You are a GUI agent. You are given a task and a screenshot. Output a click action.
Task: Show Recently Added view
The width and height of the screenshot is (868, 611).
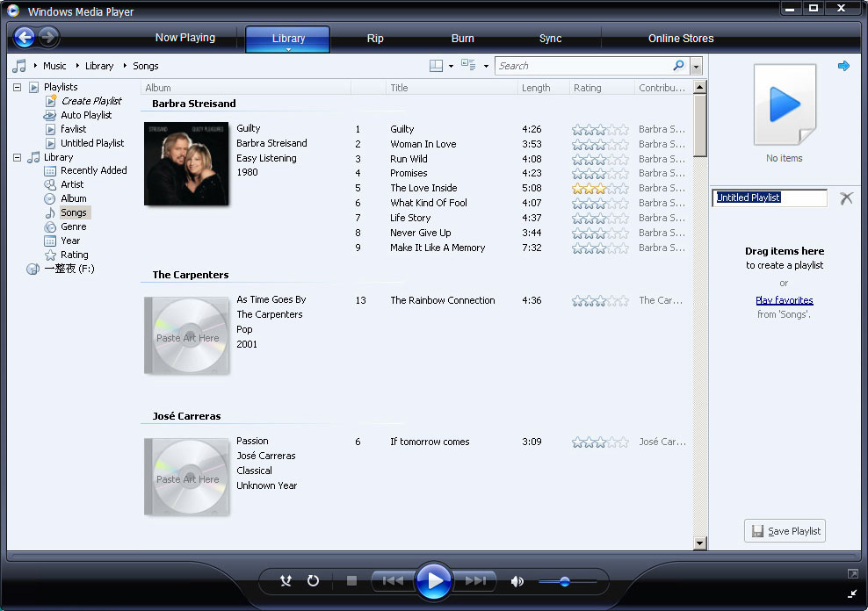pos(93,170)
